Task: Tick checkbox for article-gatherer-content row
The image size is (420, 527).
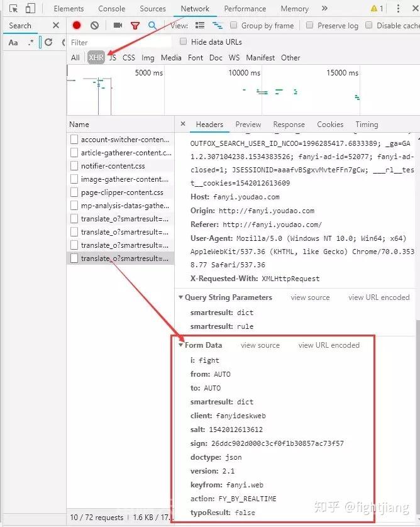Action: tap(74, 153)
